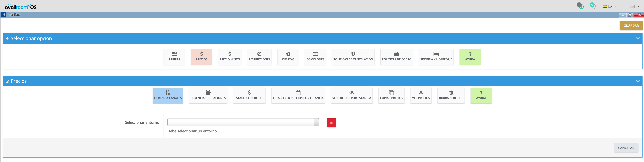
Task: Open Herencia Ocupaciones users tile
Action: (x=208, y=95)
